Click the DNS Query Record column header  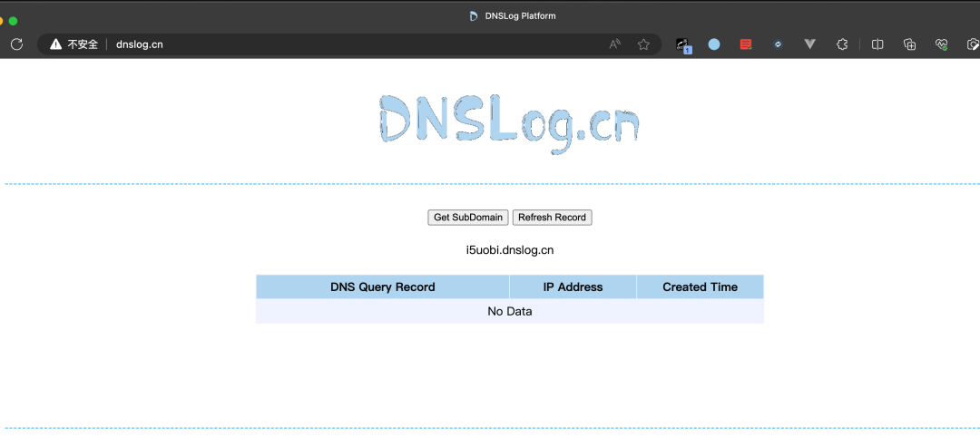pyautogui.click(x=383, y=287)
